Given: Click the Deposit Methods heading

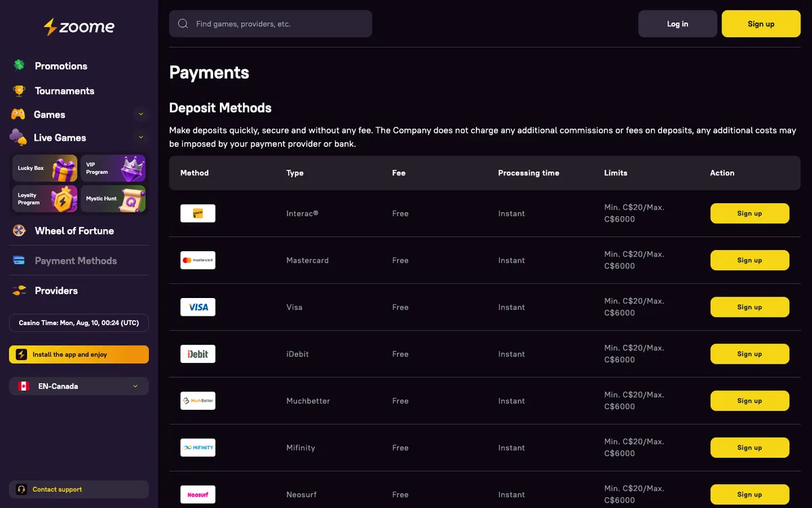Looking at the screenshot, I should (x=221, y=108).
